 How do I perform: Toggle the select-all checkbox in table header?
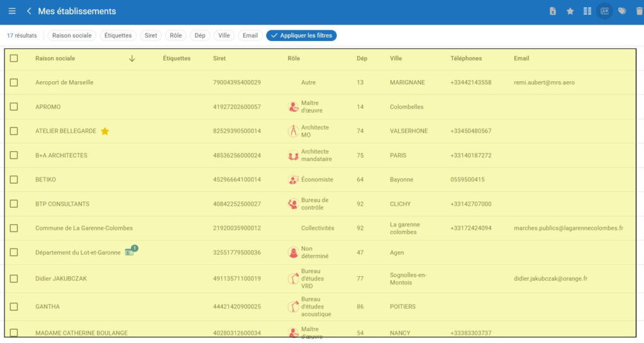[14, 59]
